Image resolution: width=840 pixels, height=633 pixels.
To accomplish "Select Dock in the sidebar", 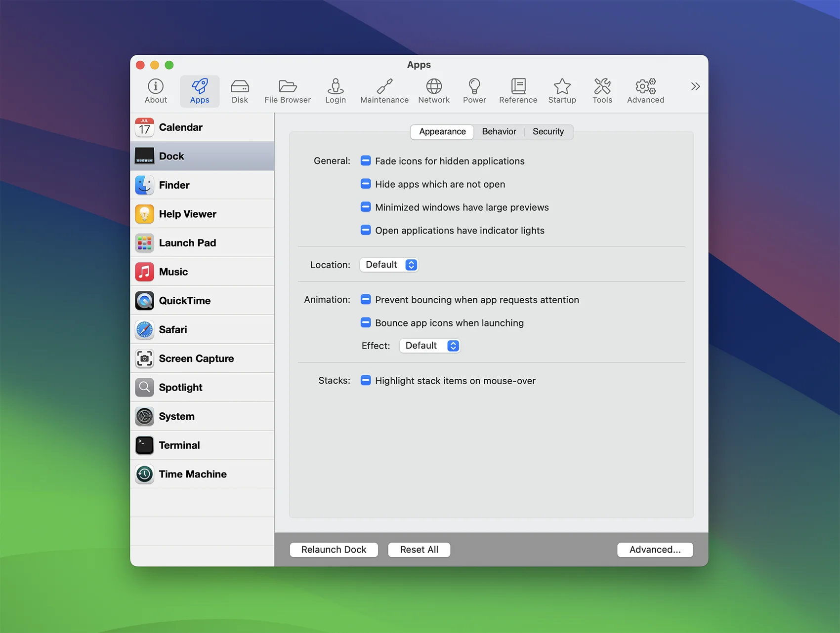I will point(202,156).
